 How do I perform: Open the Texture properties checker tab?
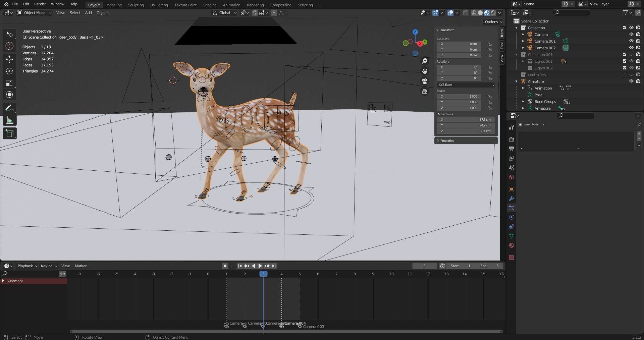click(x=511, y=258)
